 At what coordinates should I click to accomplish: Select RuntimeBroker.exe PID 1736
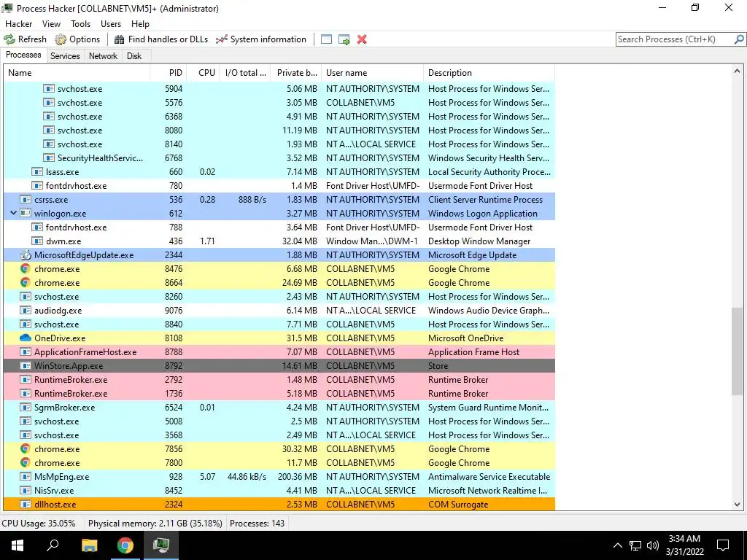pos(279,393)
